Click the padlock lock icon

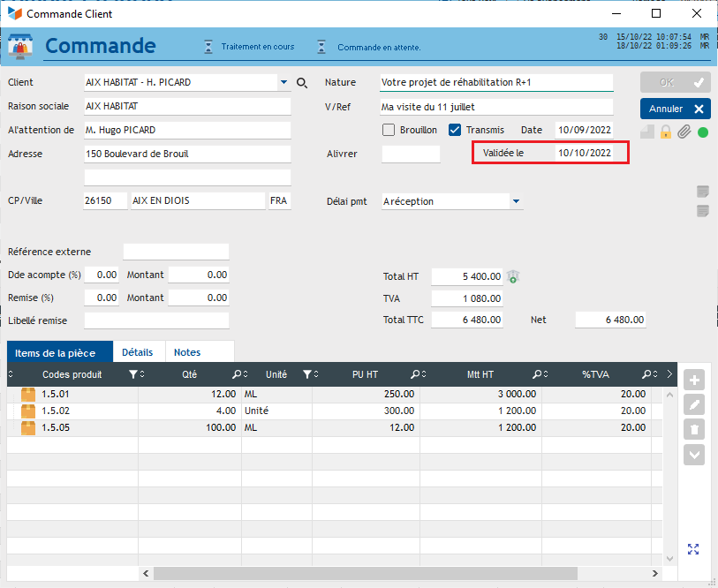pos(666,132)
